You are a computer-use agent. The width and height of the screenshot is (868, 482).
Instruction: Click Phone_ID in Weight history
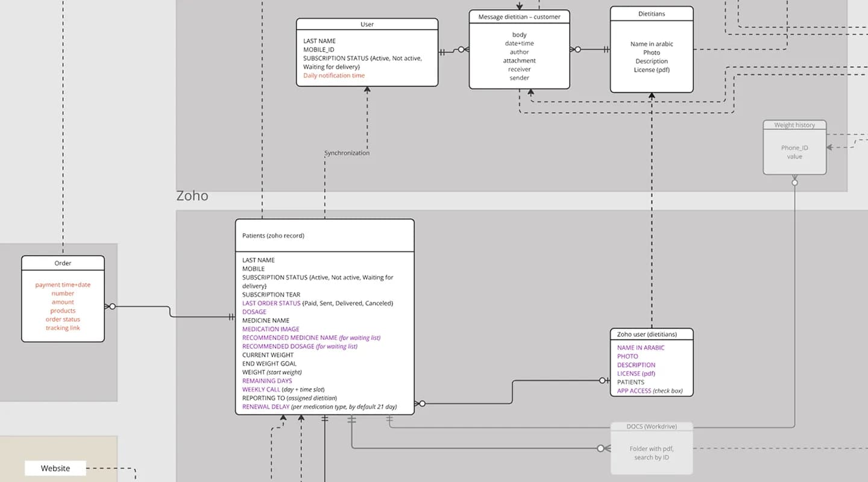(794, 148)
